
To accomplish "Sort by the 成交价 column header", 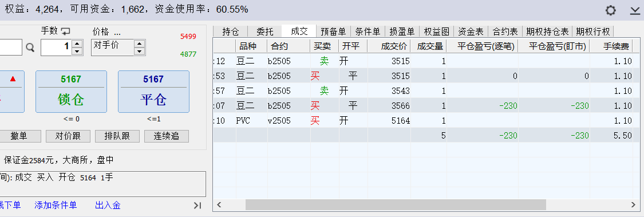I will (389, 46).
